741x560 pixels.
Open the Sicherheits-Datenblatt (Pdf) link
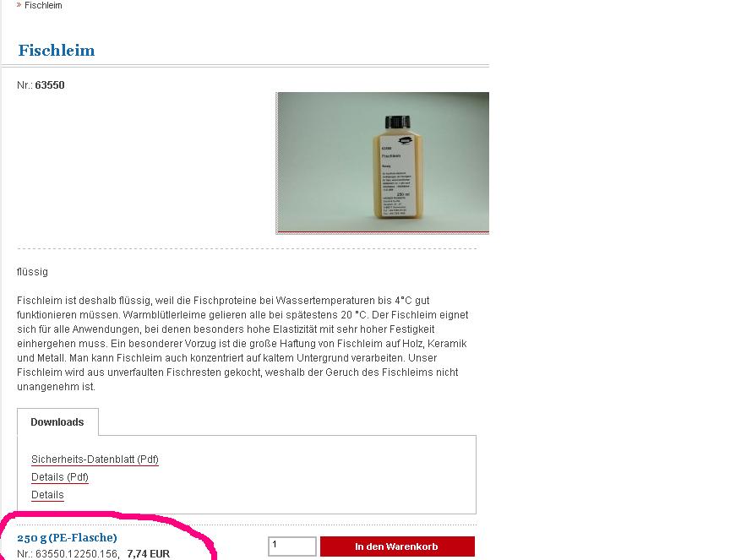tap(95, 459)
